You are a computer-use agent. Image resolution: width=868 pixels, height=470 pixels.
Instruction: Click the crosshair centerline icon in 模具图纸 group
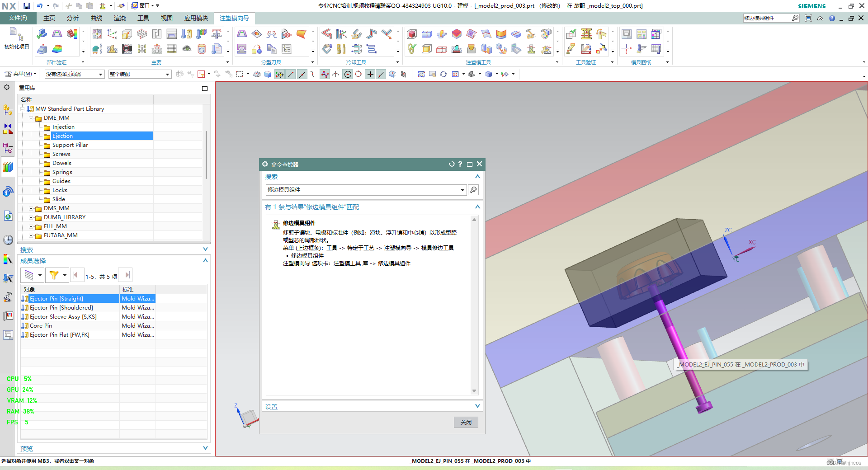(x=627, y=49)
